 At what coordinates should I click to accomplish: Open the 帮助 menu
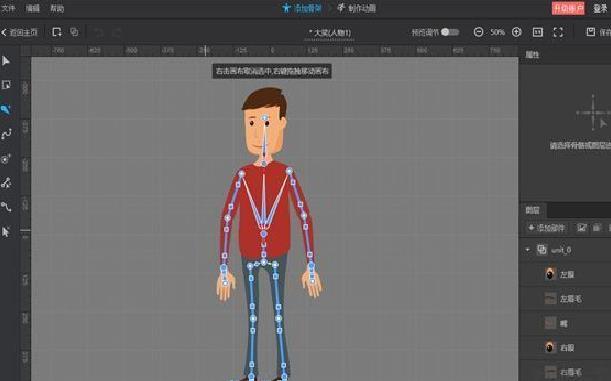point(57,8)
